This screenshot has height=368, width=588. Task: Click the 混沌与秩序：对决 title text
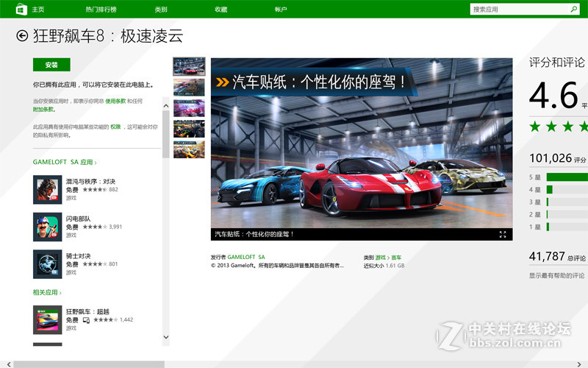[90, 181]
